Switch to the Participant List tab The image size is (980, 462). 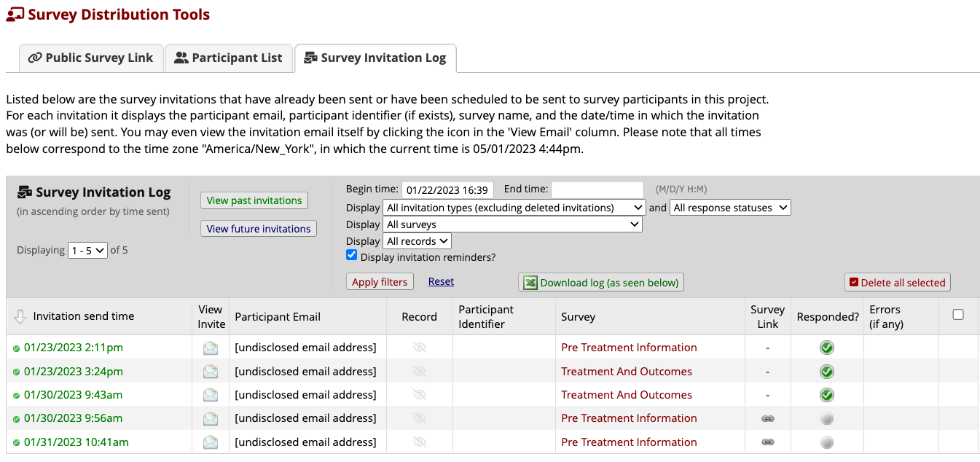229,58
